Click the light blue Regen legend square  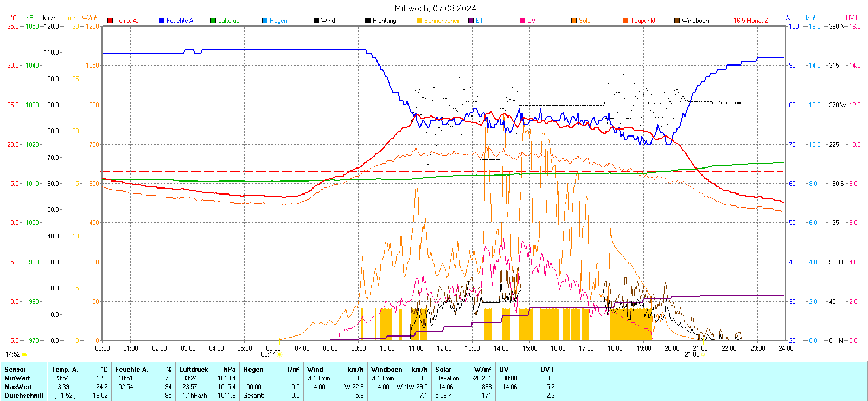[x=265, y=21]
